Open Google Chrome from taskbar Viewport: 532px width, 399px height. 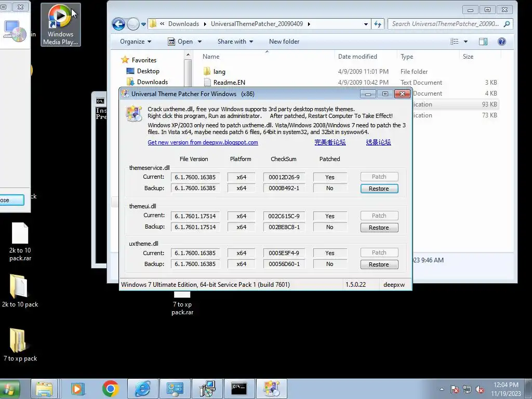pyautogui.click(x=110, y=389)
